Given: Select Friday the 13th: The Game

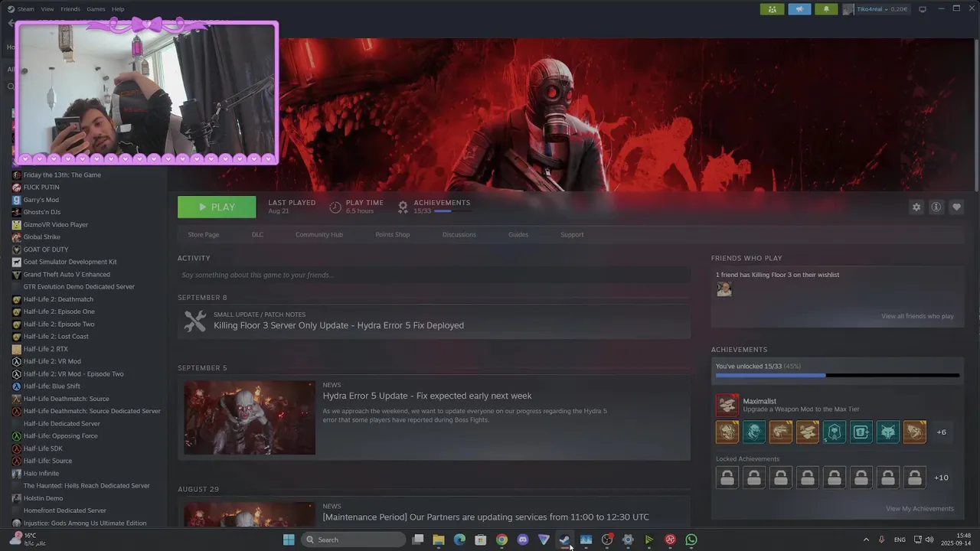Looking at the screenshot, I should tap(62, 175).
